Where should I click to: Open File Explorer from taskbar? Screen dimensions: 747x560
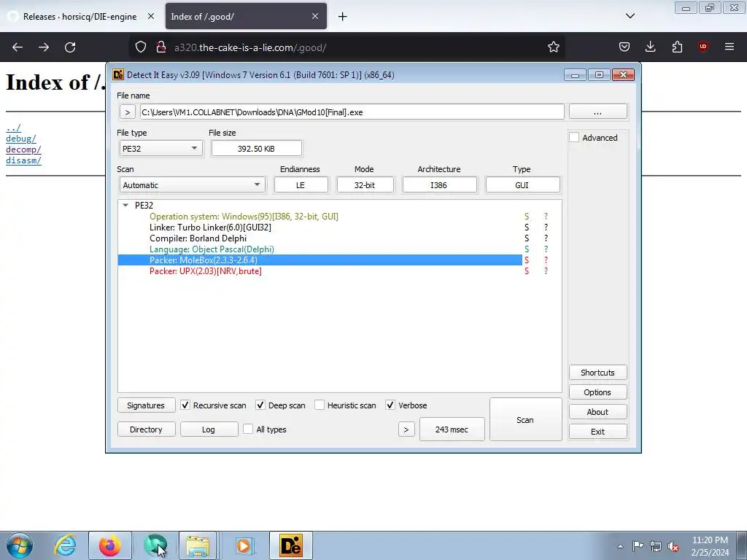(198, 545)
